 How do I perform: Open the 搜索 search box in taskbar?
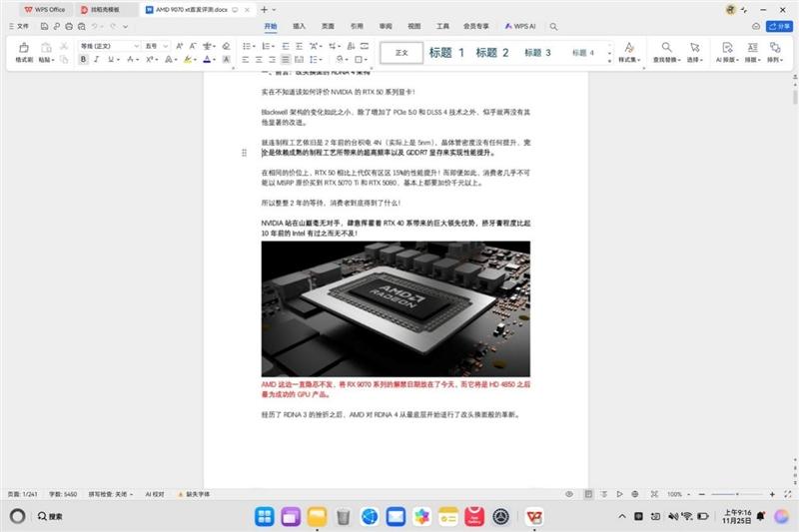[50, 516]
